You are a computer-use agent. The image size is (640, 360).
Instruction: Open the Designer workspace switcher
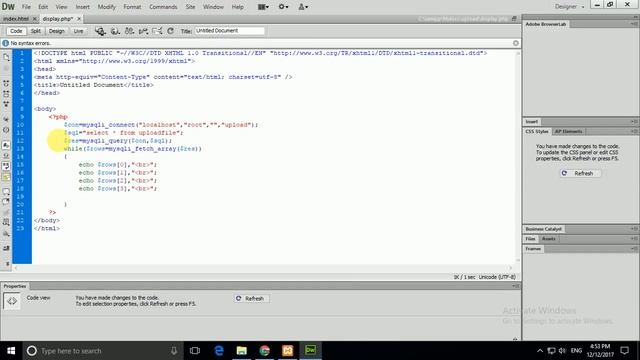[569, 7]
